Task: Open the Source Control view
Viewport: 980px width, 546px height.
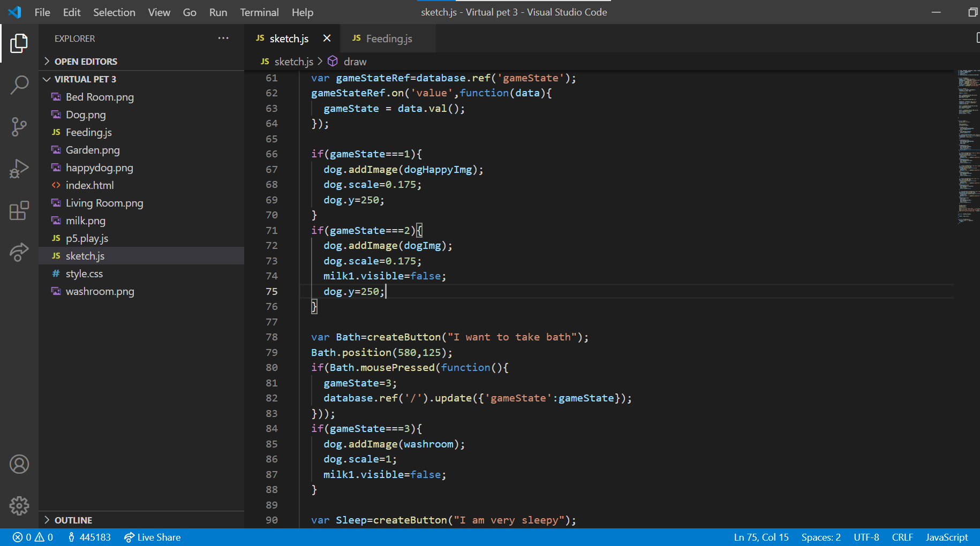Action: (19, 127)
